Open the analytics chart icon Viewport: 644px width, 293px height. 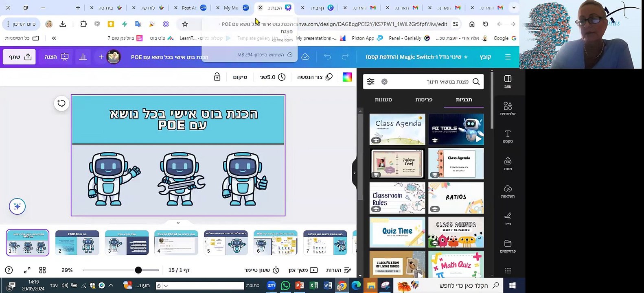[83, 57]
